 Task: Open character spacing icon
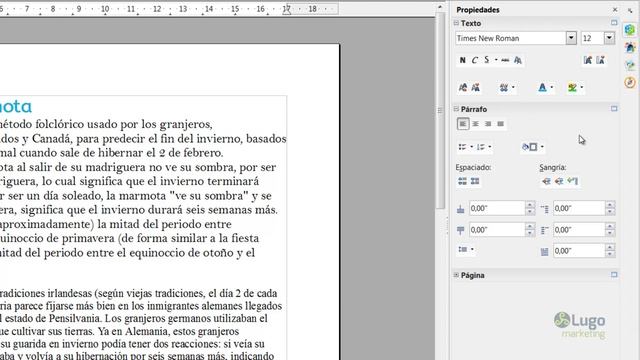(504, 87)
